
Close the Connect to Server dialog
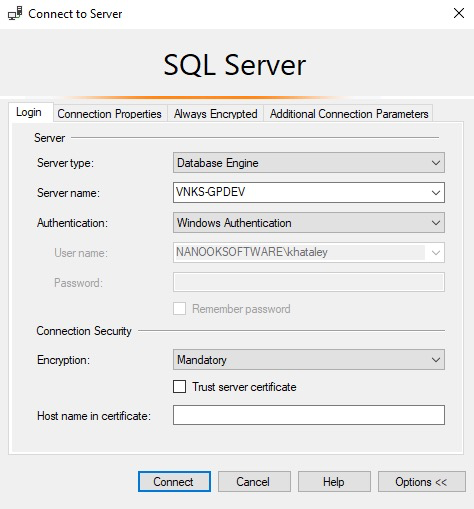(x=459, y=13)
